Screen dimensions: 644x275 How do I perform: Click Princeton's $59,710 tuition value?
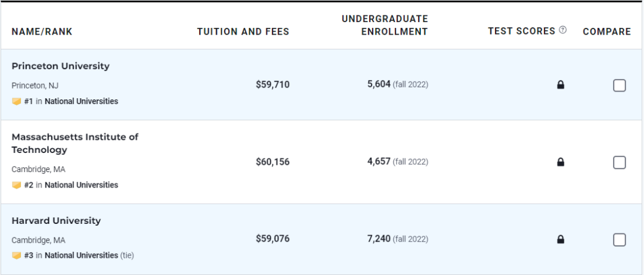[x=273, y=85]
